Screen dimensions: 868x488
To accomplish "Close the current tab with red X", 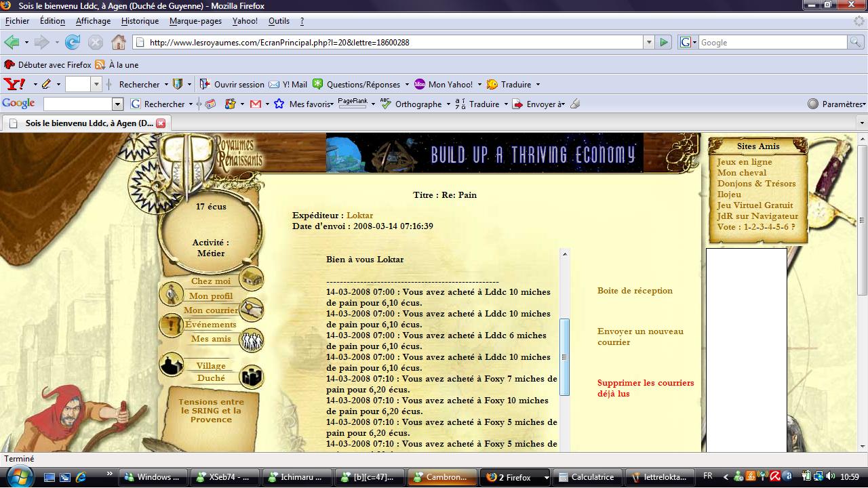I will click(x=161, y=123).
